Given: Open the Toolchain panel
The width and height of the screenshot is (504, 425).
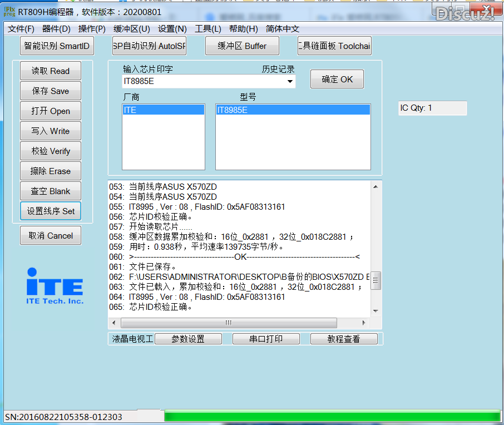Looking at the screenshot, I should point(334,46).
